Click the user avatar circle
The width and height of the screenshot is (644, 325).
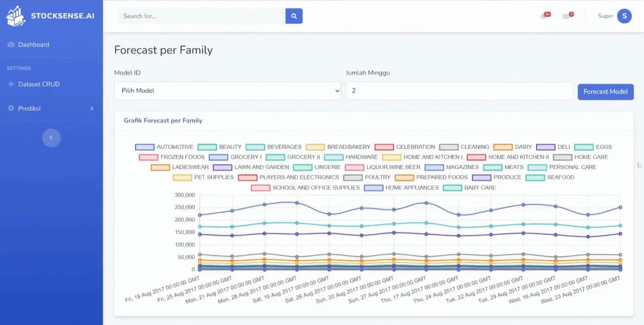pyautogui.click(x=624, y=16)
